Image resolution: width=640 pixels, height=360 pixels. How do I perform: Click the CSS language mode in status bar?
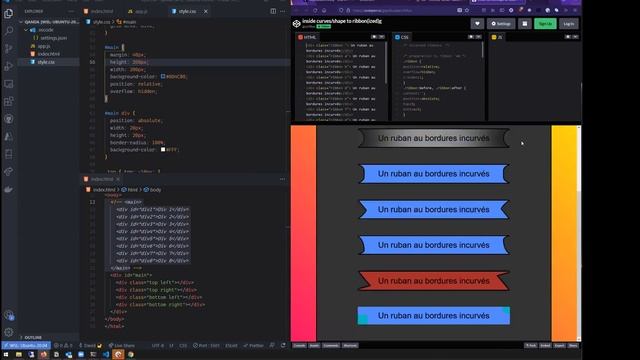pos(183,345)
